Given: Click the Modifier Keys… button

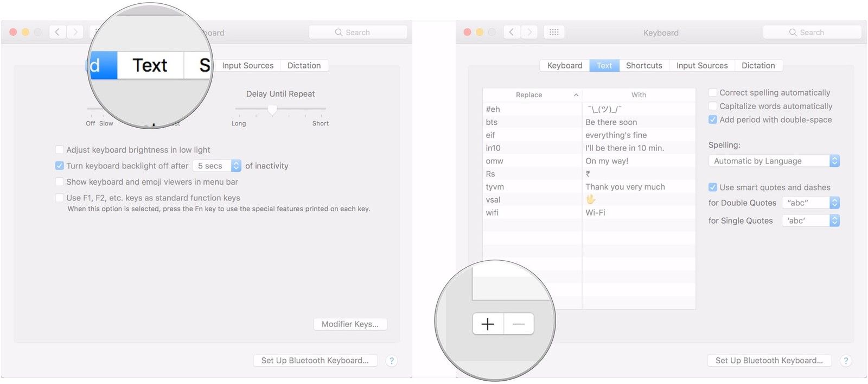Looking at the screenshot, I should (x=350, y=324).
